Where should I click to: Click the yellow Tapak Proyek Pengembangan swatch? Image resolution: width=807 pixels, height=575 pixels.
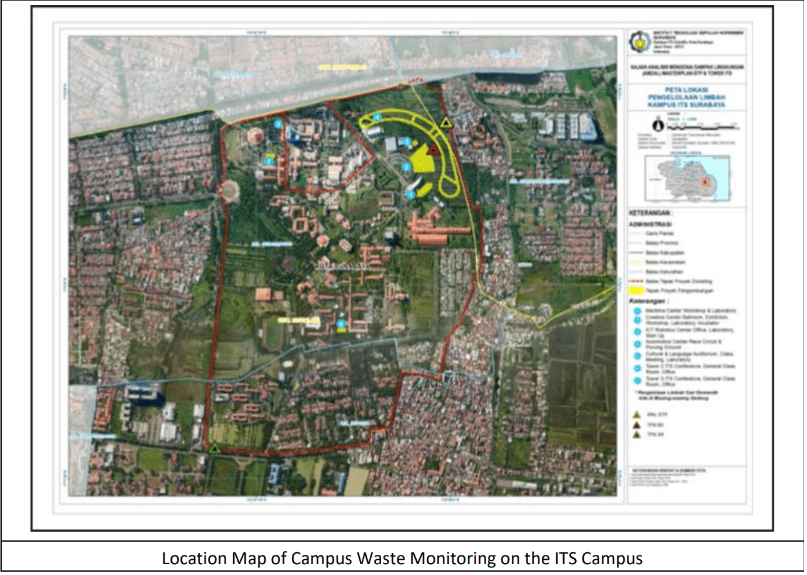click(639, 291)
